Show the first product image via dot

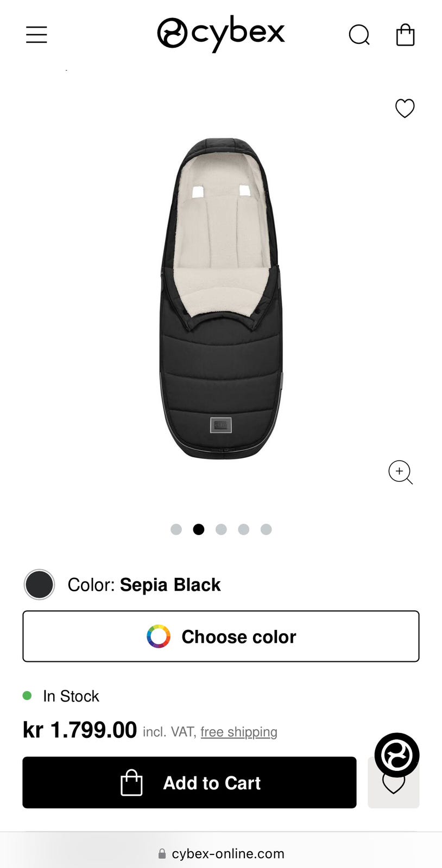176,529
